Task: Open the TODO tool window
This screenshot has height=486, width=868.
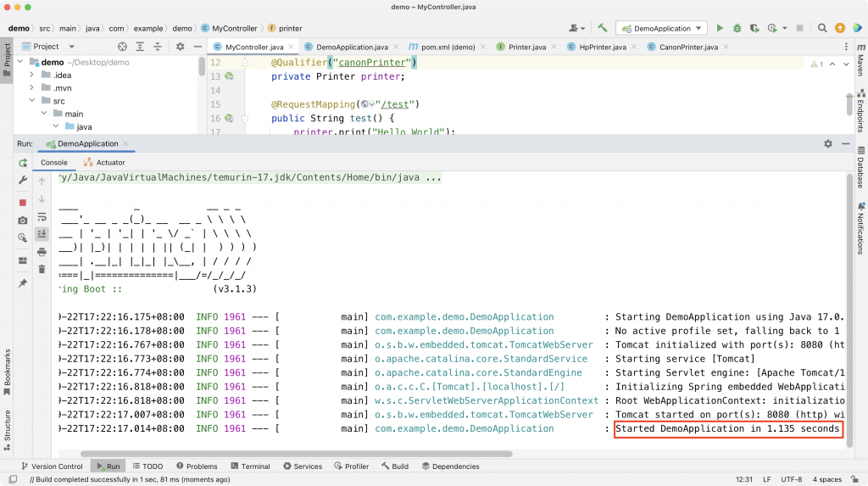Action: tap(147, 466)
